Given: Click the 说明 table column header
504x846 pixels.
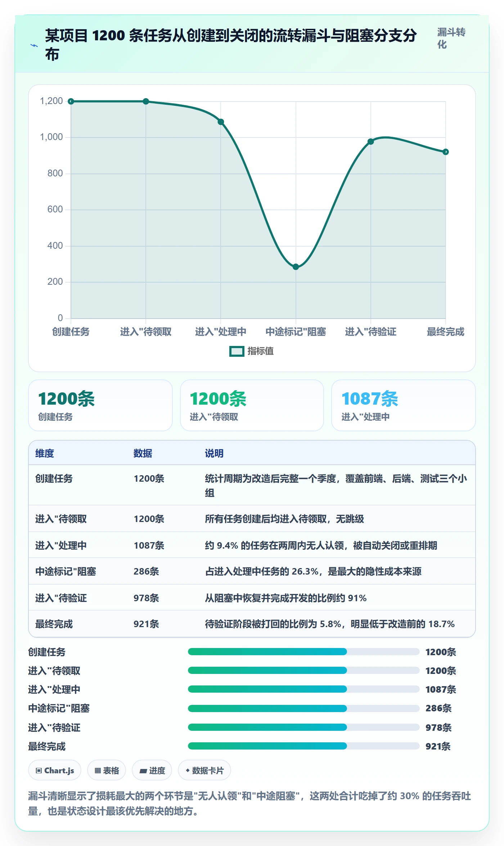Looking at the screenshot, I should point(214,453).
